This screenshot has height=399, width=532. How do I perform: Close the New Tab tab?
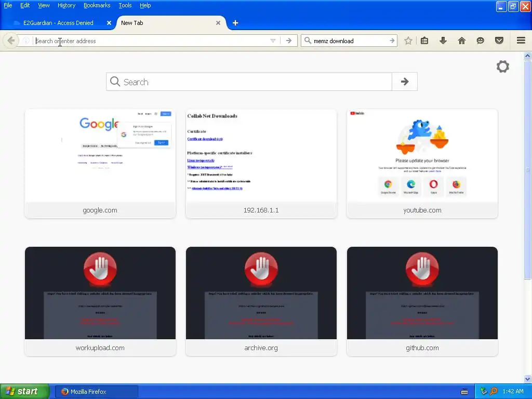coord(218,23)
